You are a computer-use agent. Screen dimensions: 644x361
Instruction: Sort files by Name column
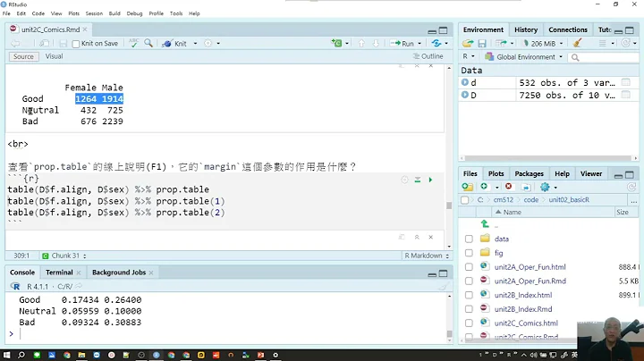coord(513,212)
